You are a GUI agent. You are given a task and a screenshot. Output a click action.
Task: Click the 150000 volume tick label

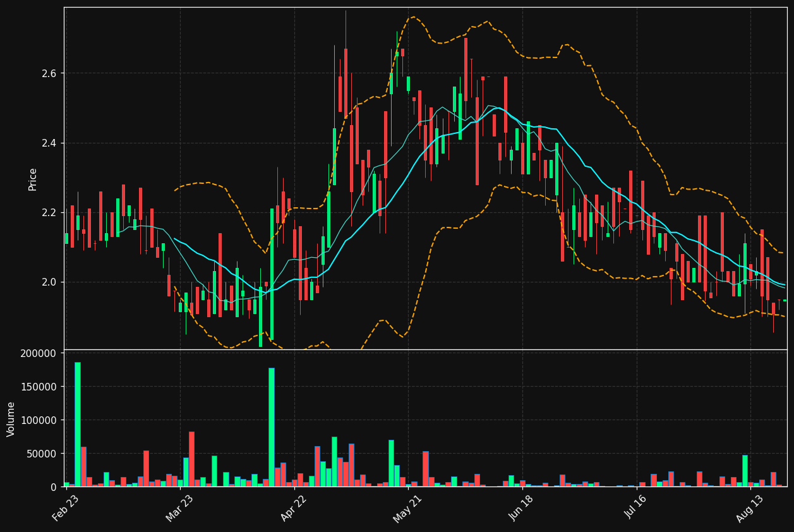(x=39, y=387)
